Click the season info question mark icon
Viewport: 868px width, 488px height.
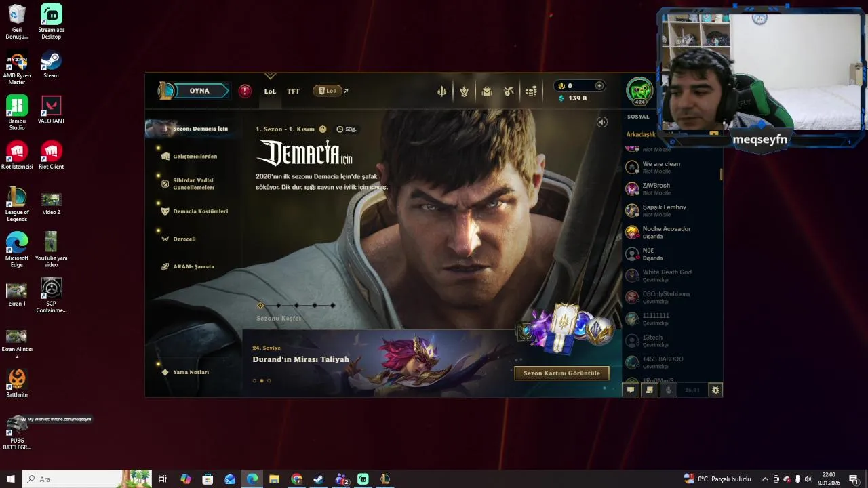coord(323,129)
